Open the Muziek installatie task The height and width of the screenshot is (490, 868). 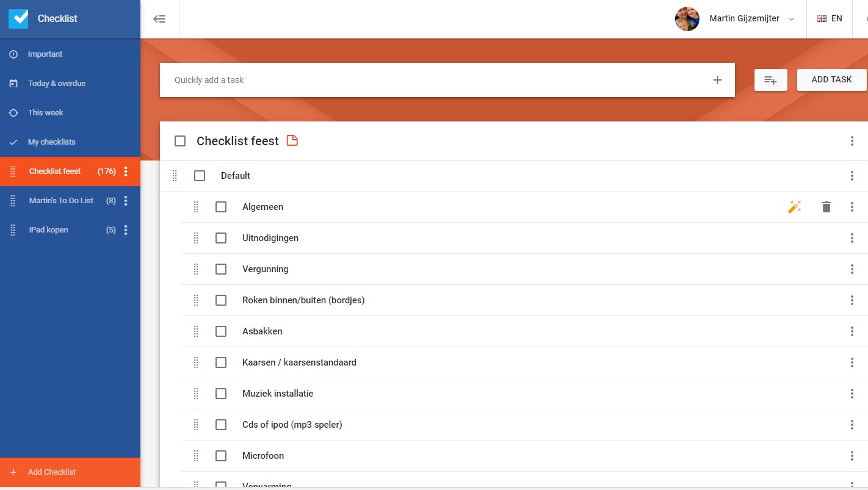278,394
